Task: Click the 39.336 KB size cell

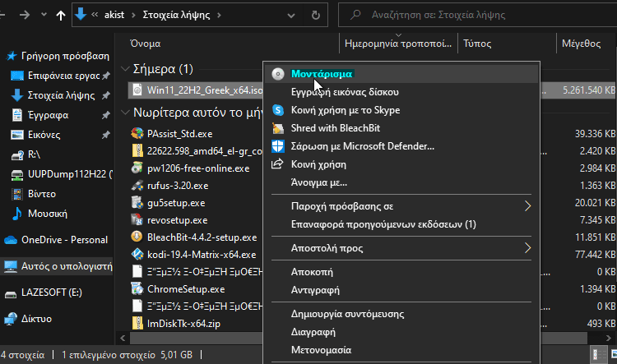Action: click(595, 134)
